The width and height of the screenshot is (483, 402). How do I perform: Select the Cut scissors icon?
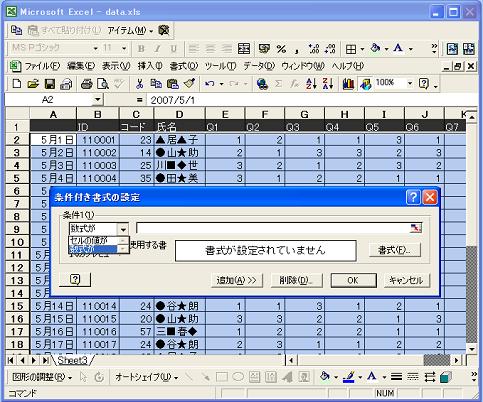coord(139,83)
